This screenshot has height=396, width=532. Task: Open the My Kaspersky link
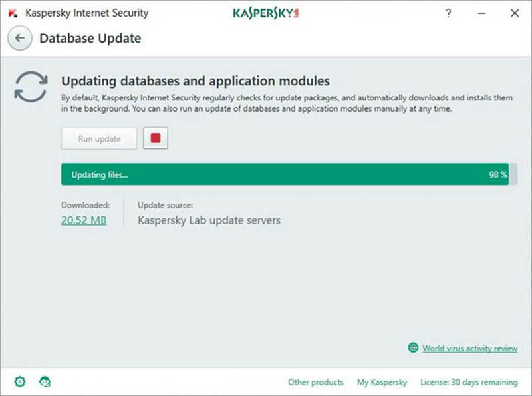(382, 382)
